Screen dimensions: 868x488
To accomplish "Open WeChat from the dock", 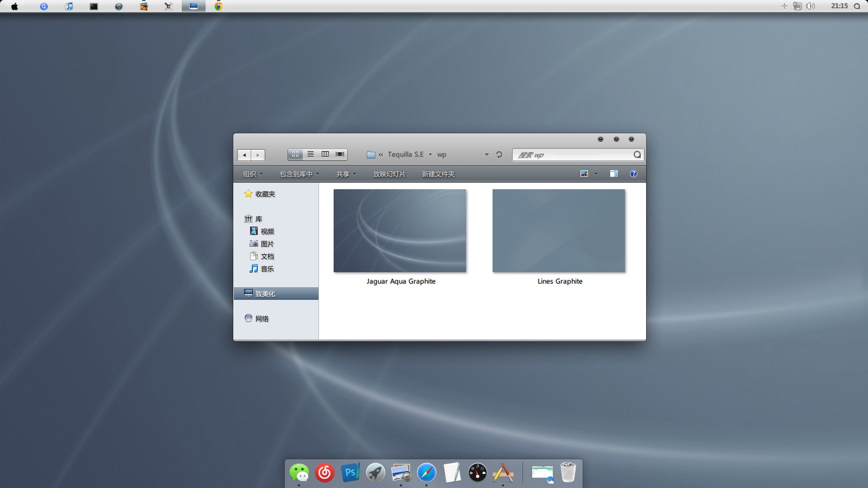I will 299,473.
